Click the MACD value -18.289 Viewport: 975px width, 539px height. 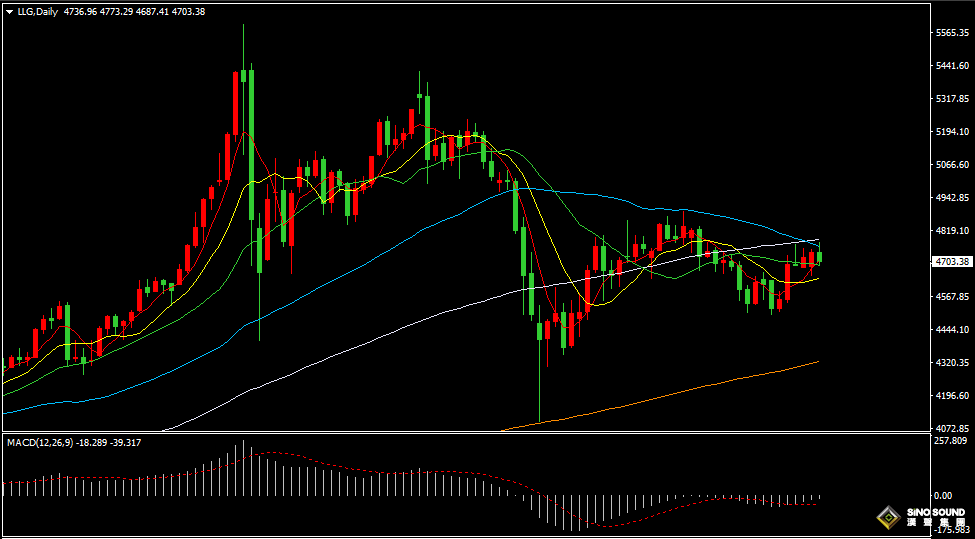pos(93,443)
